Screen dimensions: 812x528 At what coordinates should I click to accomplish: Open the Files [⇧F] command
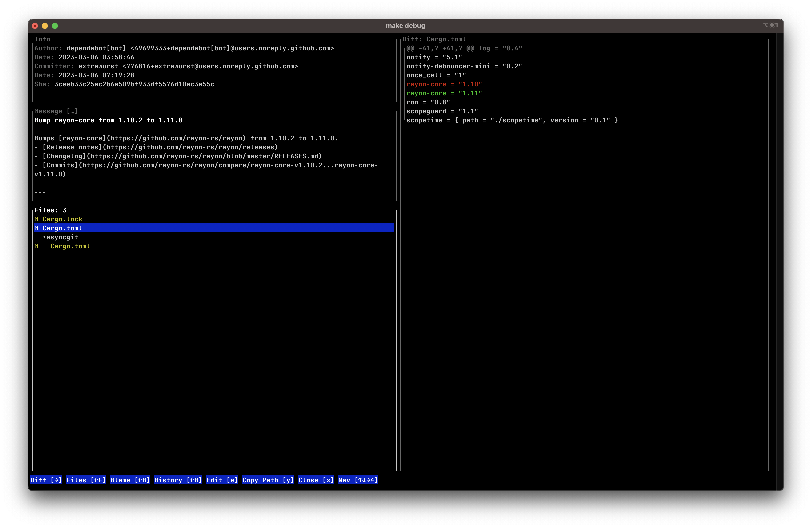(x=86, y=480)
